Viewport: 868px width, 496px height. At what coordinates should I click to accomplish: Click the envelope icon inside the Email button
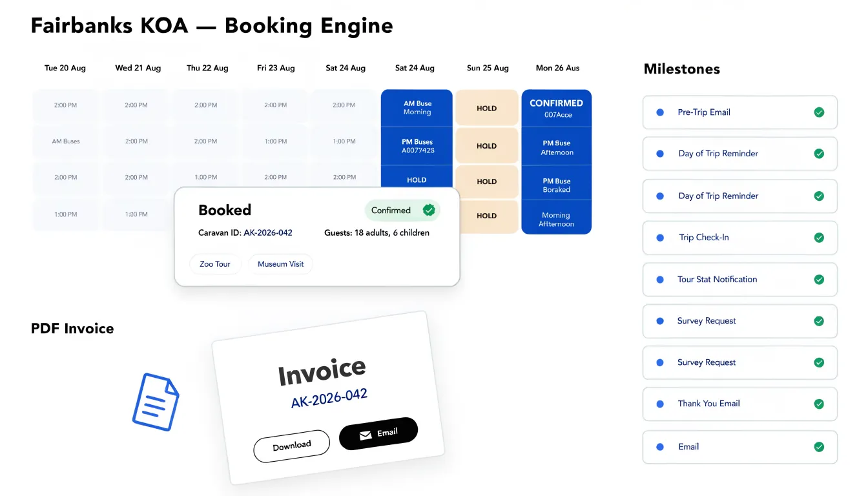(x=366, y=436)
